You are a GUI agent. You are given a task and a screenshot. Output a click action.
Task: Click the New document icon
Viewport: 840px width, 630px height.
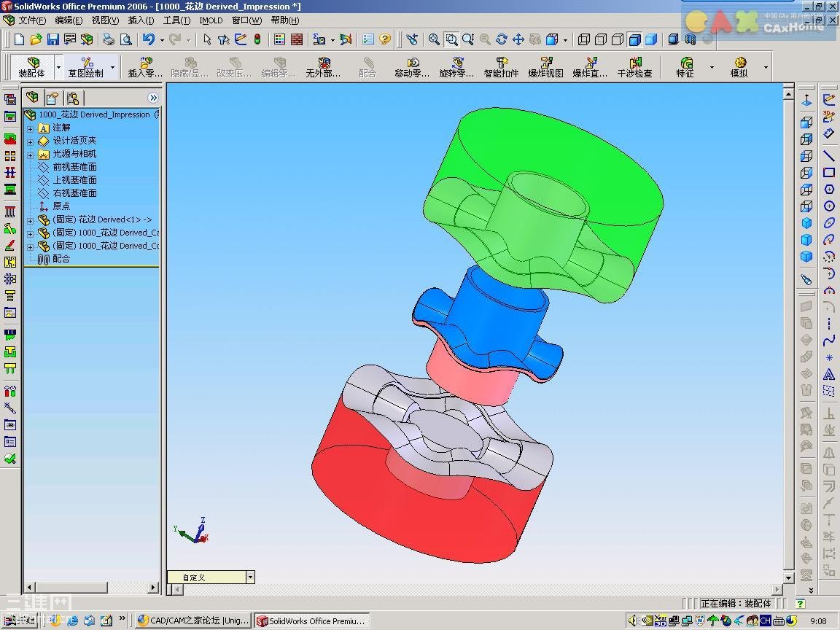(19, 39)
